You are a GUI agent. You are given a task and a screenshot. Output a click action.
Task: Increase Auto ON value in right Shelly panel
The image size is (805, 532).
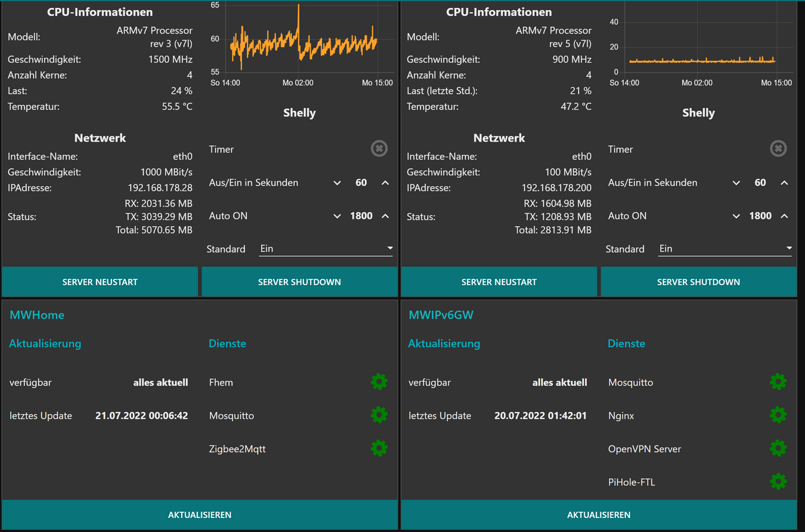(784, 216)
